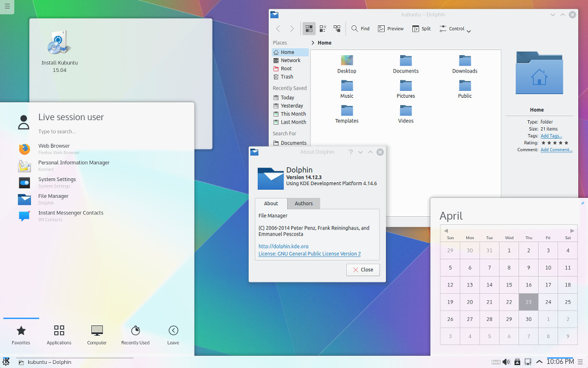Click the Add Tags link
The image size is (588, 368).
tap(551, 136)
